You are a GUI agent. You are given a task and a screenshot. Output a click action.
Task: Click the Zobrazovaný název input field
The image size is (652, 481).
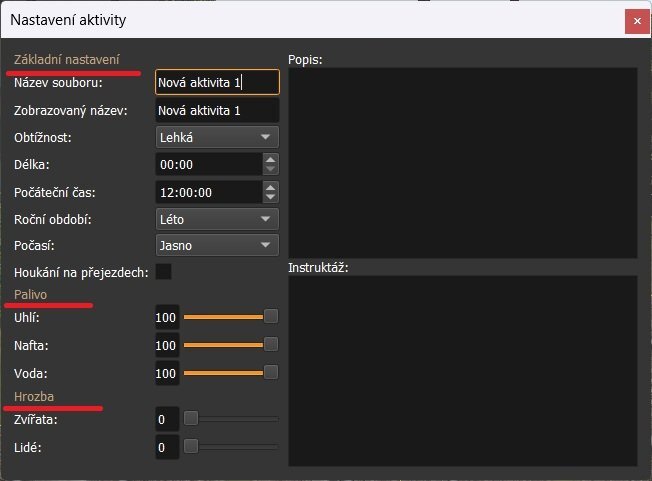pyautogui.click(x=217, y=110)
